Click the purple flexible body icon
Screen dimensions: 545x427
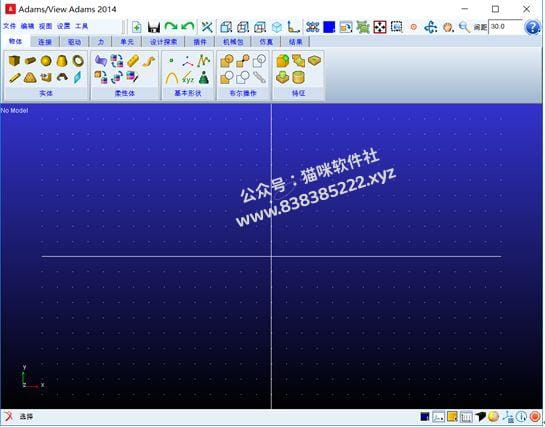tap(101, 61)
